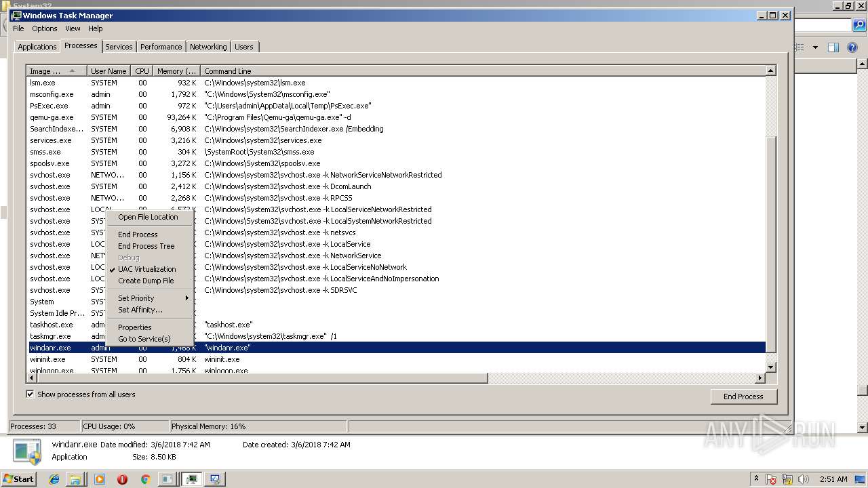Click horizontal scrollbar right arrow in process list
The image size is (868, 488).
click(760, 378)
